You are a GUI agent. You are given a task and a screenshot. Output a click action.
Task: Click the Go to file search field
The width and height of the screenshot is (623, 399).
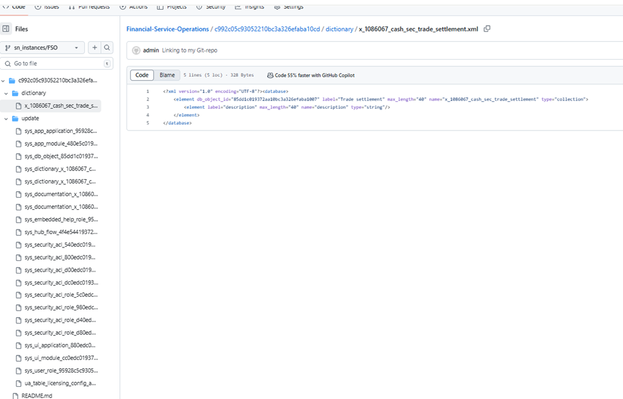click(57, 64)
